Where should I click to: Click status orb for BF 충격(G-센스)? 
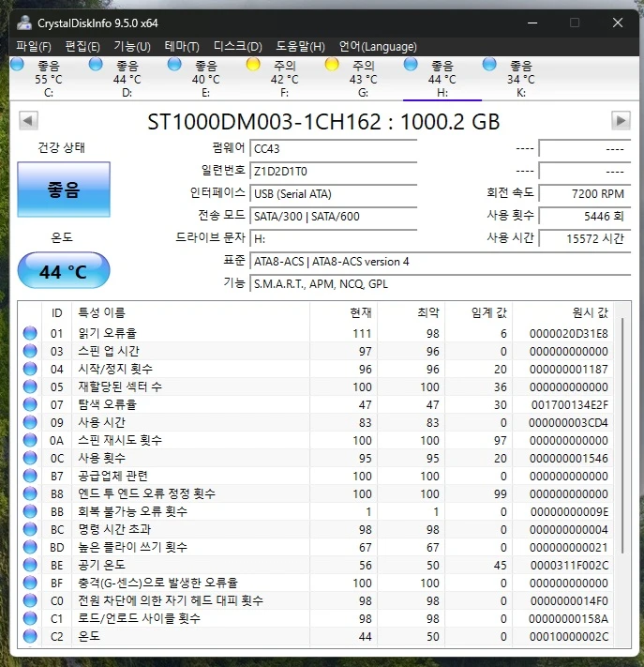(30, 583)
